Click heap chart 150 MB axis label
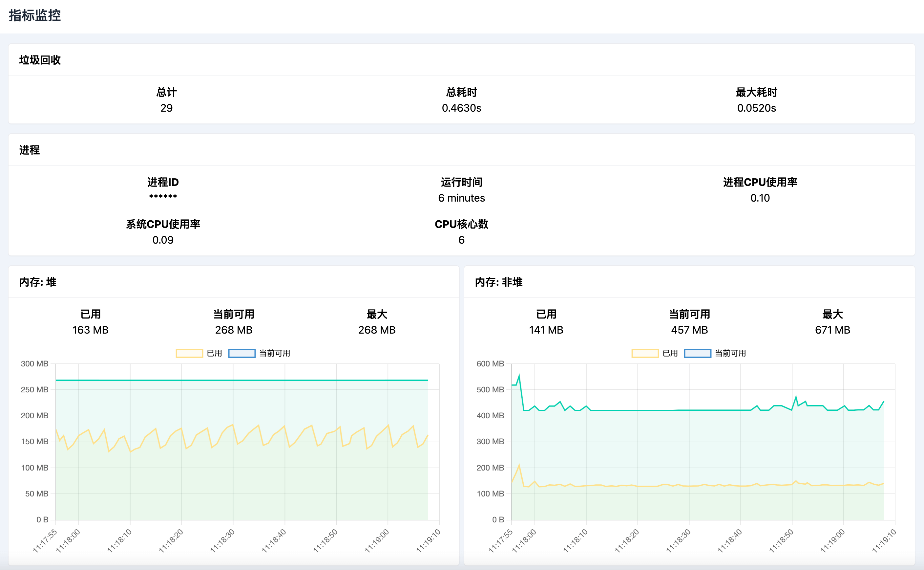This screenshot has height=570, width=924. (x=35, y=442)
